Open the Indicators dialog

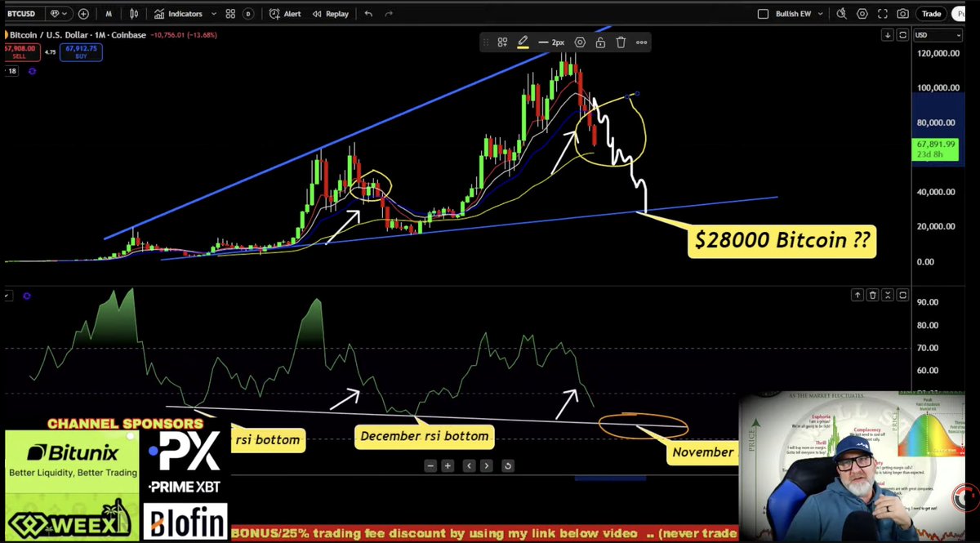(179, 14)
